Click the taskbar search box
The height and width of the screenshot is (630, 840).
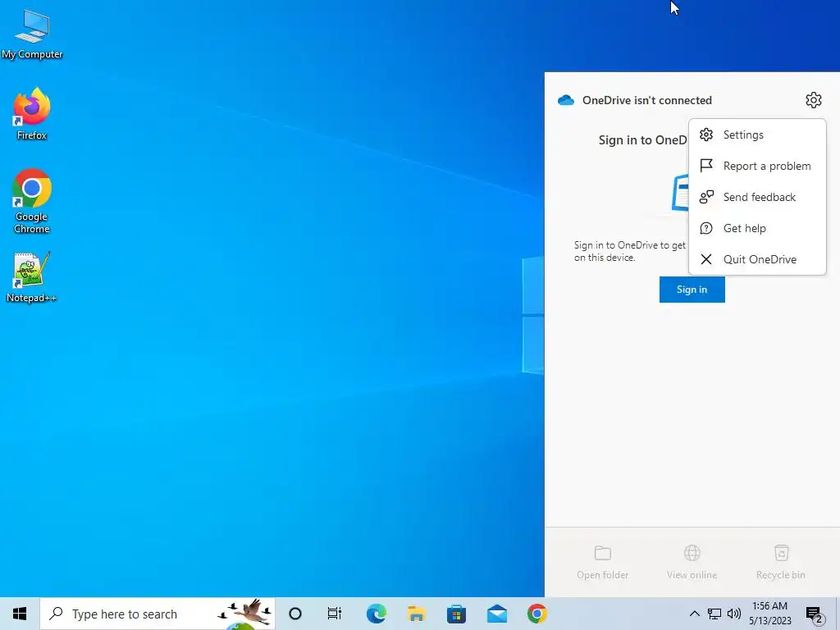[x=157, y=614]
